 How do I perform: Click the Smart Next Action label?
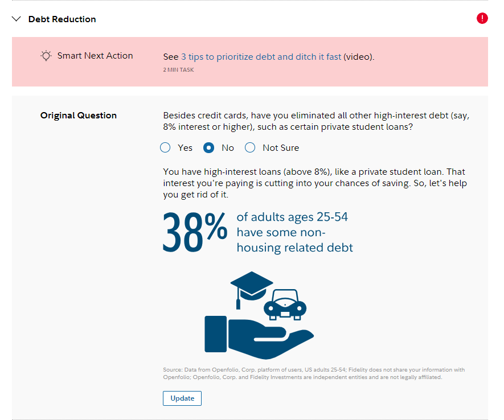[x=95, y=56]
